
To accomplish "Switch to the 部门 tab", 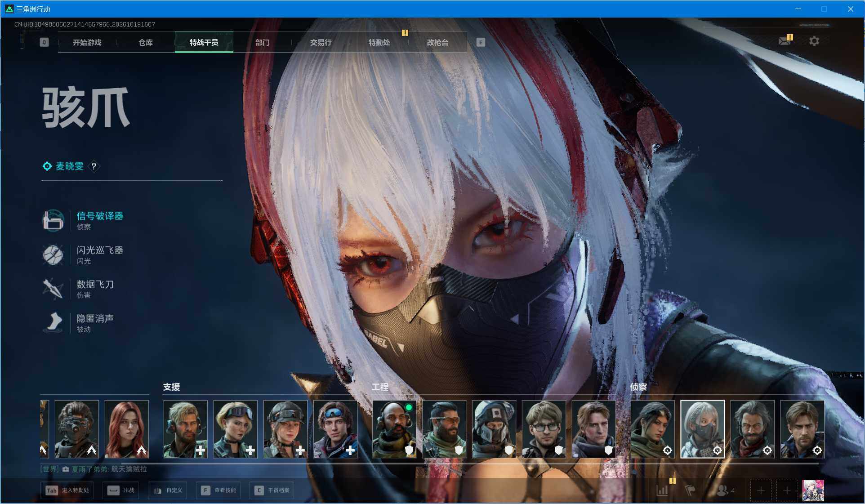I will [262, 42].
